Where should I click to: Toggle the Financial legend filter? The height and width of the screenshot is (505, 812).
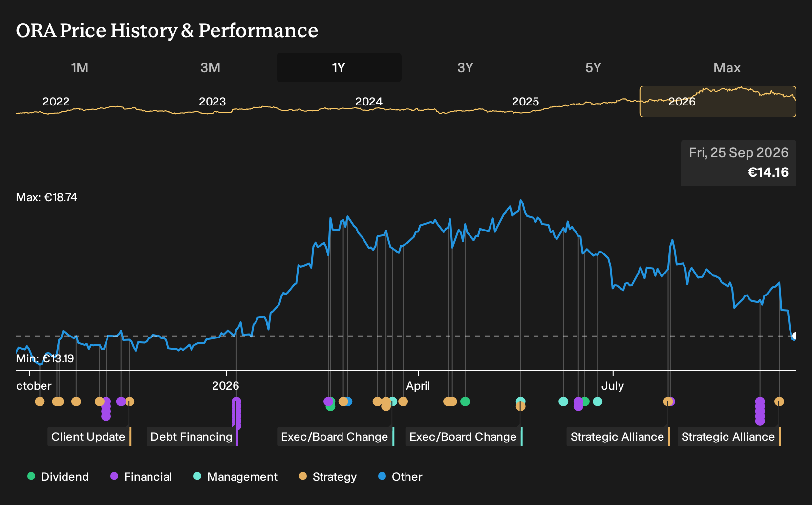[141, 477]
